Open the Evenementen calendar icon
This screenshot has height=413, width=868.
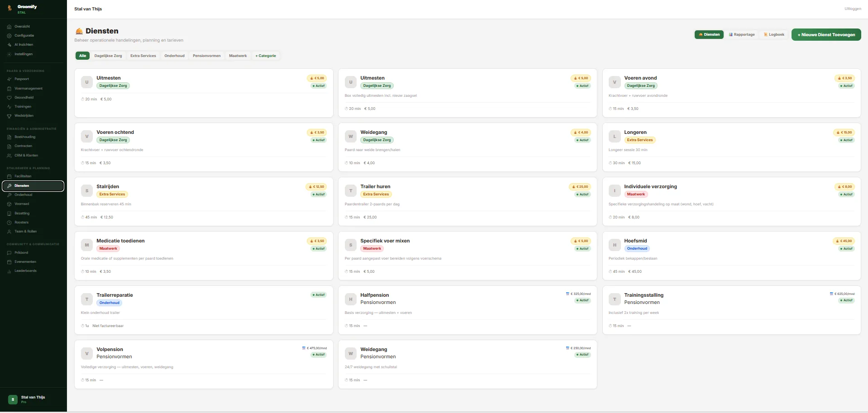[x=10, y=262]
